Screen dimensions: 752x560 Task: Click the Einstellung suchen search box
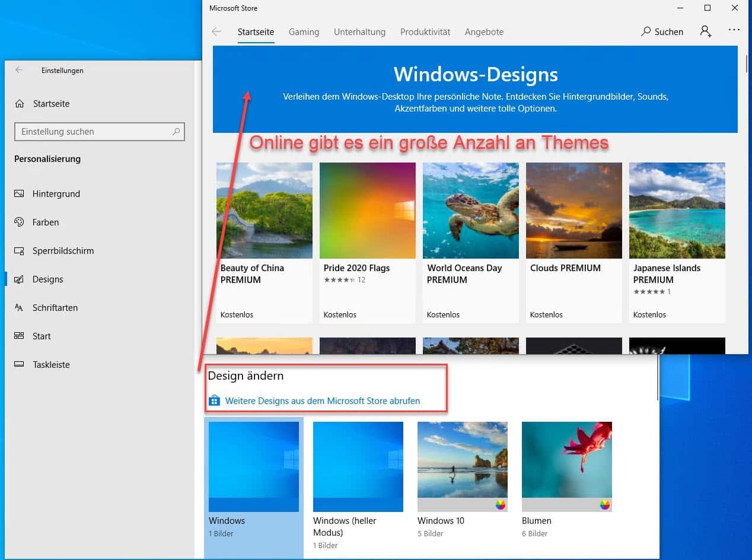99,131
